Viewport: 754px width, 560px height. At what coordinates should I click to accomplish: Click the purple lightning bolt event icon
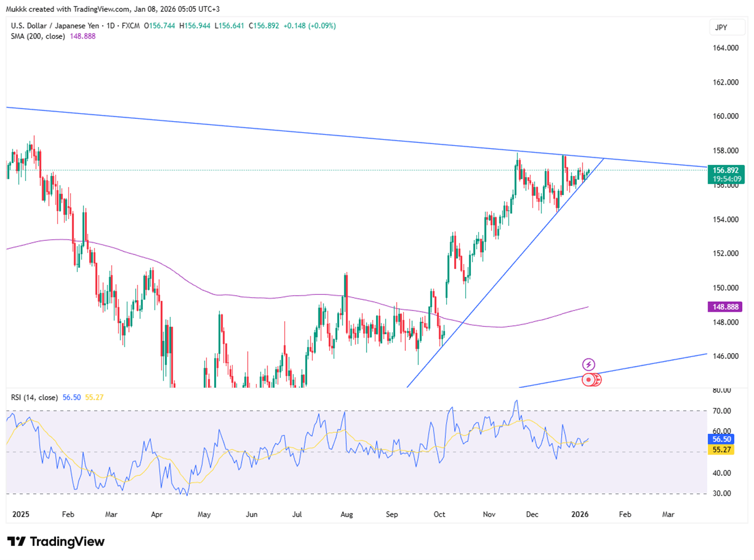588,364
